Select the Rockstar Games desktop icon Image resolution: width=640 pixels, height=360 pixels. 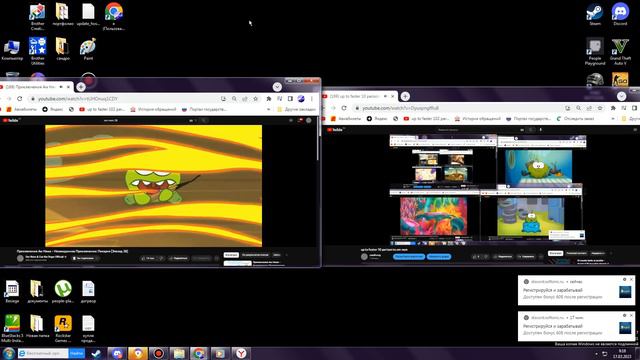tap(63, 329)
